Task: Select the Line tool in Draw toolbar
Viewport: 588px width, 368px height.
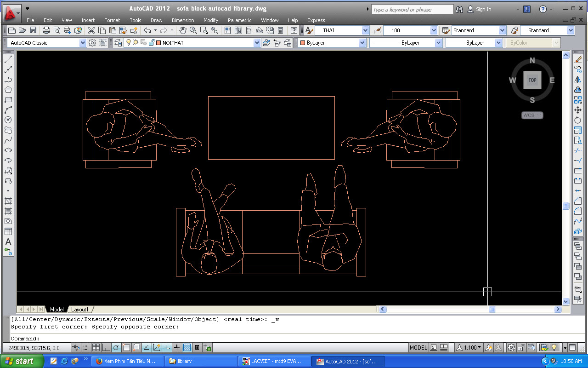Action: 8,59
